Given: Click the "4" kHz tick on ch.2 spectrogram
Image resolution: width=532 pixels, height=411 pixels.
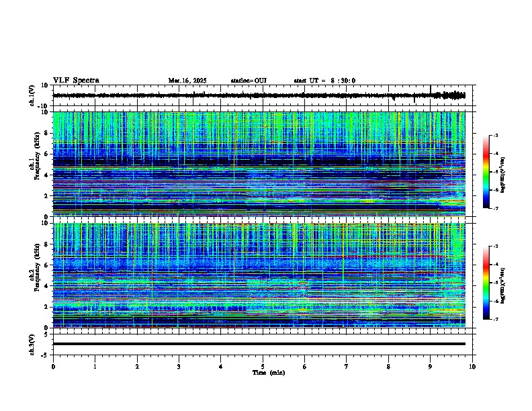Looking at the screenshot, I should 47,286.
